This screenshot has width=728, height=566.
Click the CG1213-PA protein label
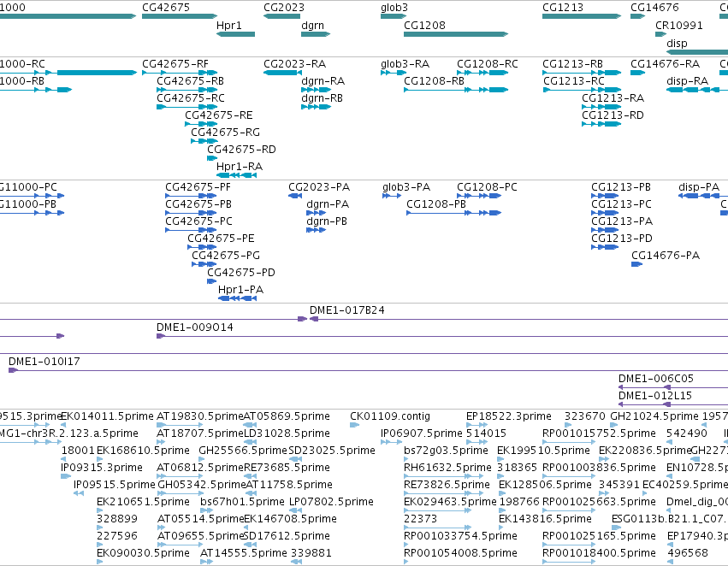coord(622,221)
